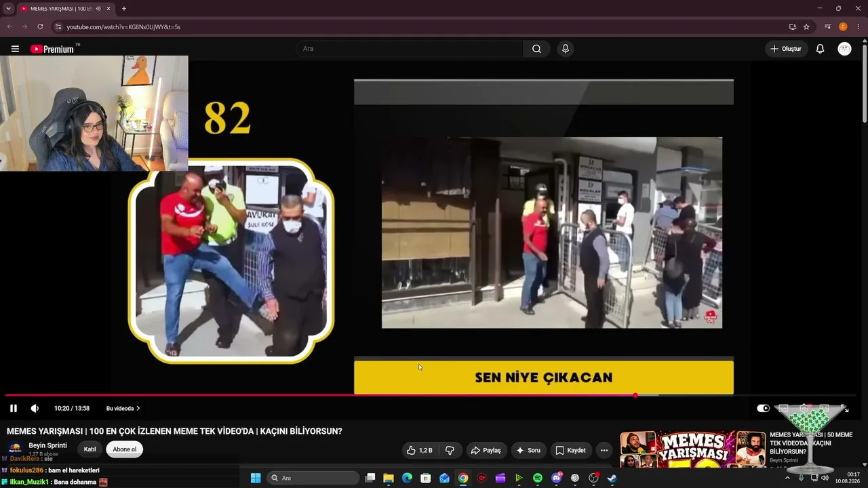Viewport: 868px width, 488px height.
Task: Launch Microsoft Edge from the taskbar
Action: coord(407,478)
